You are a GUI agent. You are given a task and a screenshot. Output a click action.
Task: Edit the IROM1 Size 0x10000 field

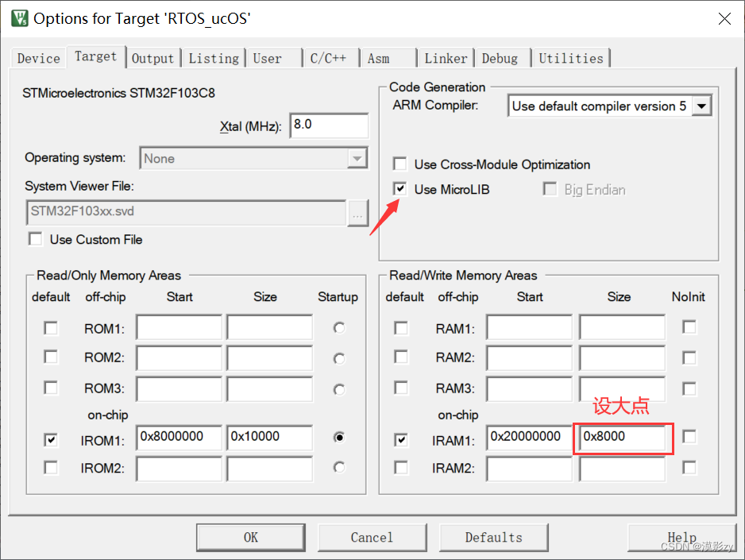click(x=269, y=438)
